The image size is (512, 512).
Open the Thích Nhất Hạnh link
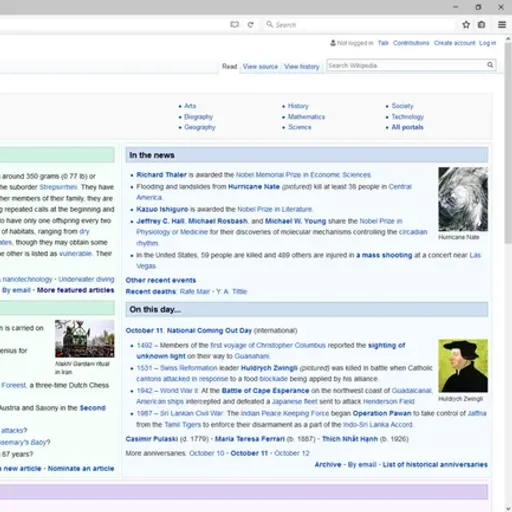(x=350, y=439)
